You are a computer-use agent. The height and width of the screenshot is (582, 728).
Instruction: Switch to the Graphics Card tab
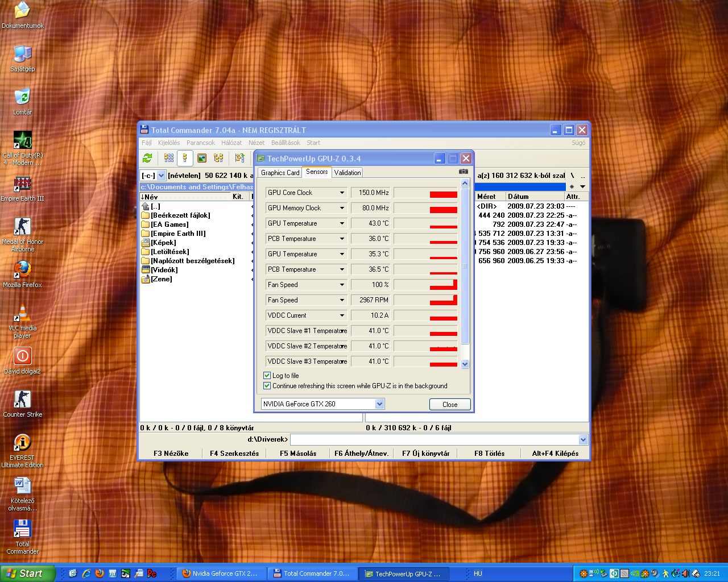280,172
